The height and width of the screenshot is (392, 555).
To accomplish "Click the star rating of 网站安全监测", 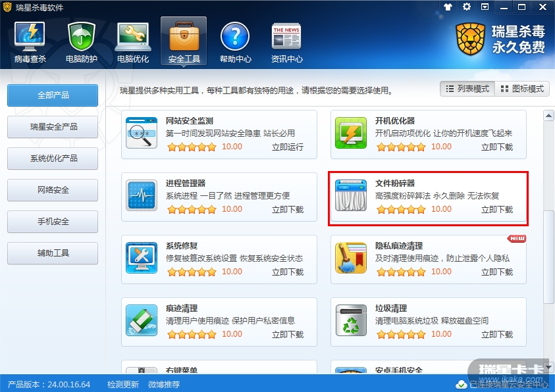I will (x=192, y=147).
